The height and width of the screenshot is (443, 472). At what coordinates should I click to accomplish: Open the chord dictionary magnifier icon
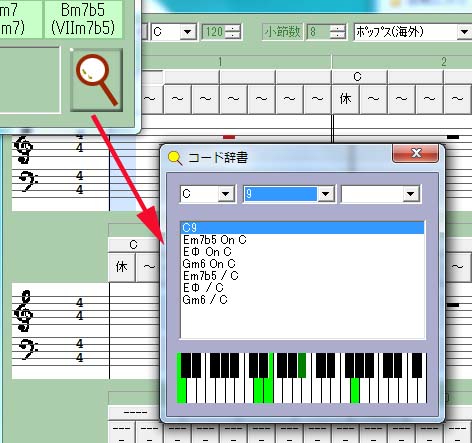[96, 80]
